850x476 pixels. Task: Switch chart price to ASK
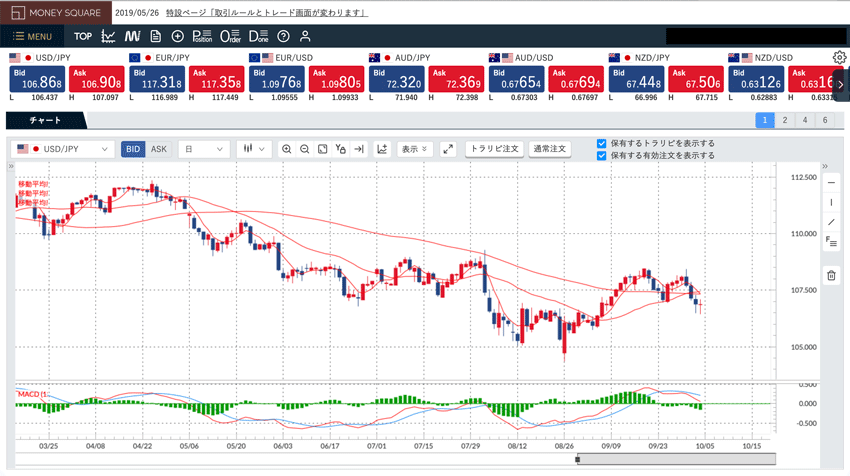(x=159, y=149)
